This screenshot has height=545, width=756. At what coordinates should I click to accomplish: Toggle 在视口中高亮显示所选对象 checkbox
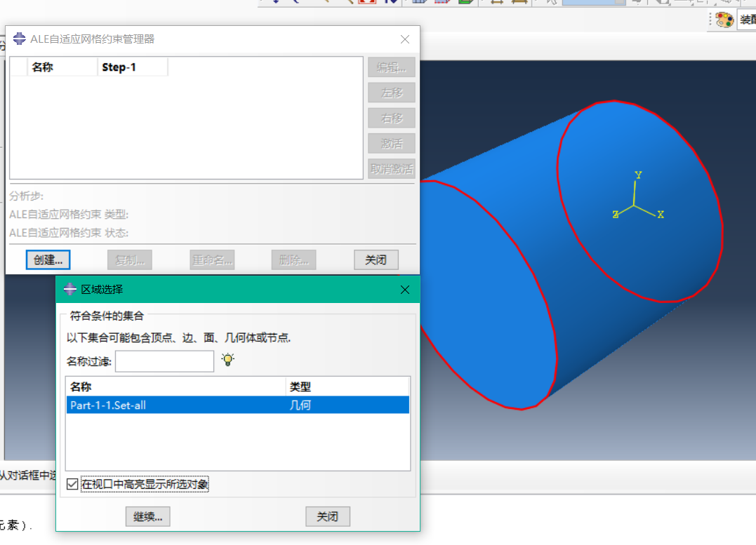click(72, 484)
